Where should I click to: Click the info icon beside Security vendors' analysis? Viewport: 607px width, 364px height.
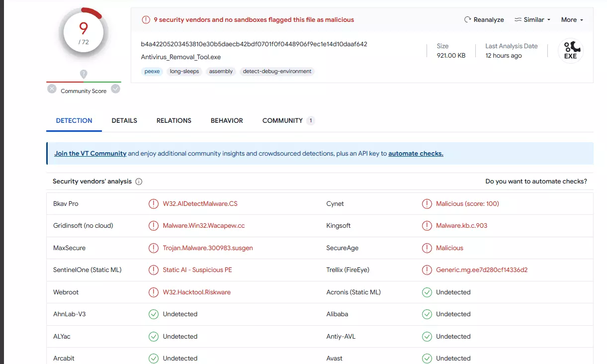pyautogui.click(x=139, y=182)
